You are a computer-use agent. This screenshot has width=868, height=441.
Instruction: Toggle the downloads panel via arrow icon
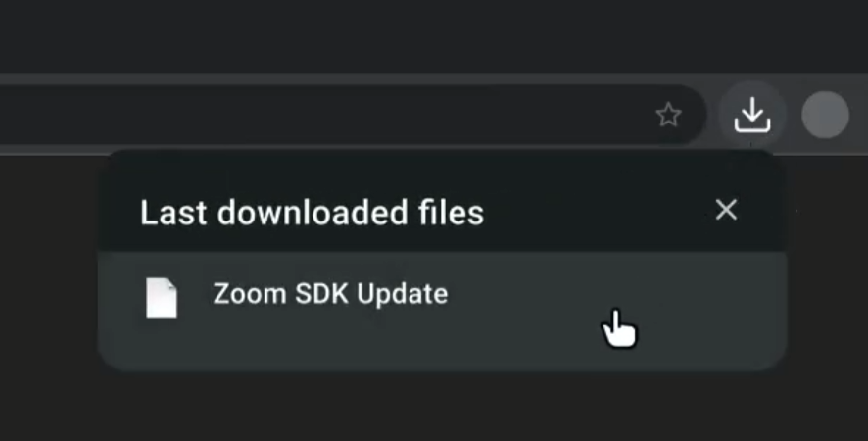[751, 115]
